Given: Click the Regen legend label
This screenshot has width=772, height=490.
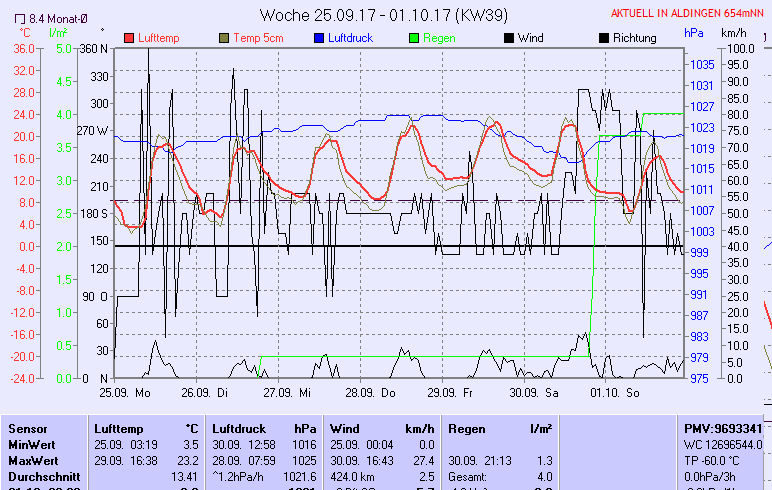Looking at the screenshot, I should click(x=438, y=38).
